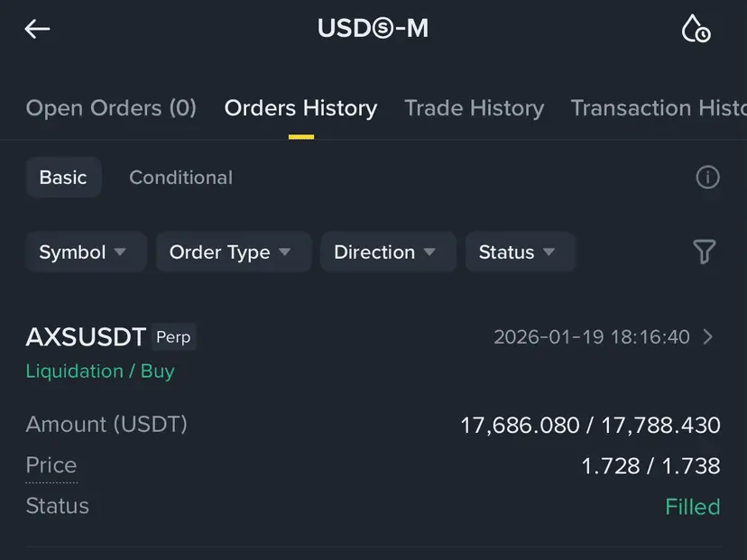The image size is (747, 560).
Task: Select the Basic order toggle
Action: [x=63, y=178]
